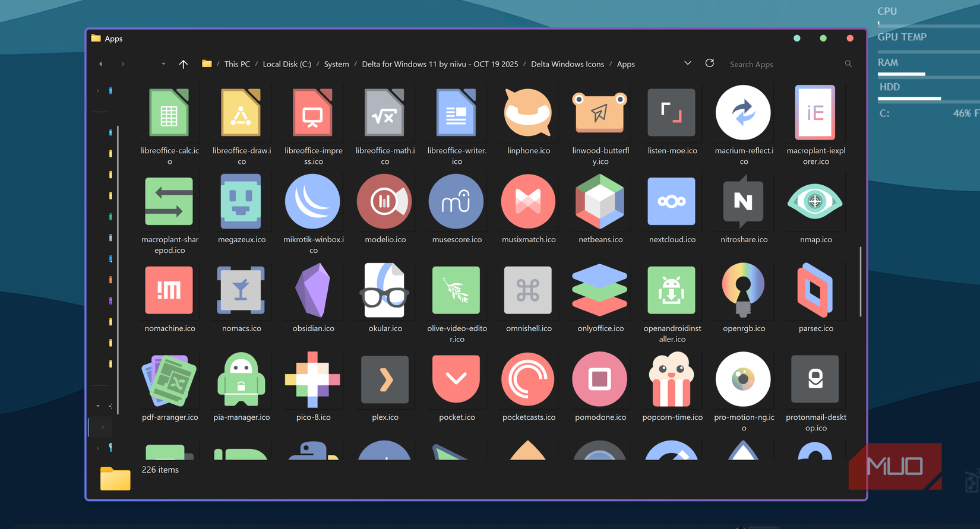Image resolution: width=980 pixels, height=529 pixels.
Task: Open the recent locations dropdown arrow
Action: pos(163,64)
